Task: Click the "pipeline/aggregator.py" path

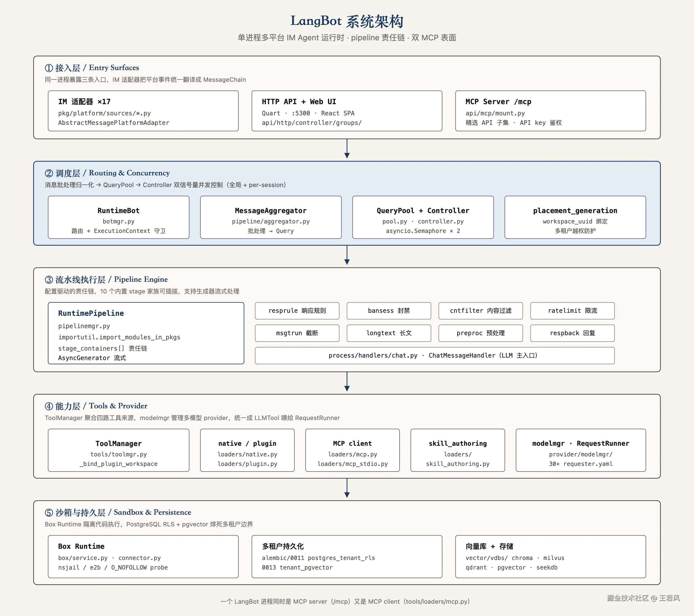Action: point(271,221)
